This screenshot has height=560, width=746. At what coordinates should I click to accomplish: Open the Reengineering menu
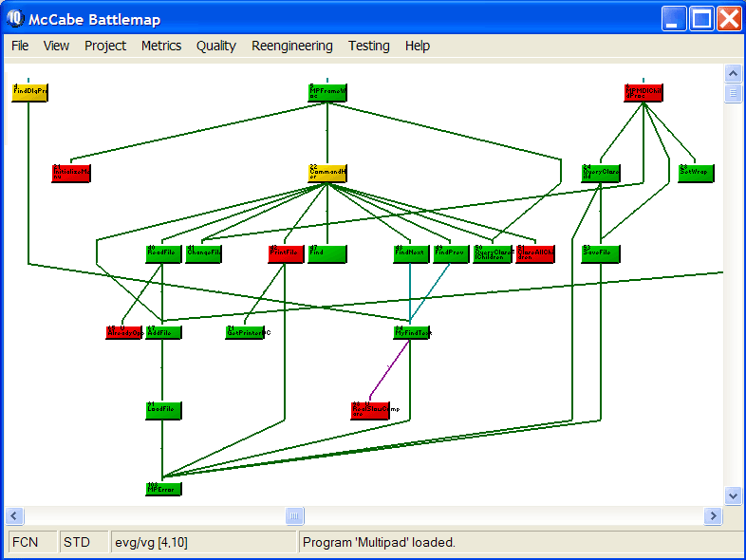[292, 46]
